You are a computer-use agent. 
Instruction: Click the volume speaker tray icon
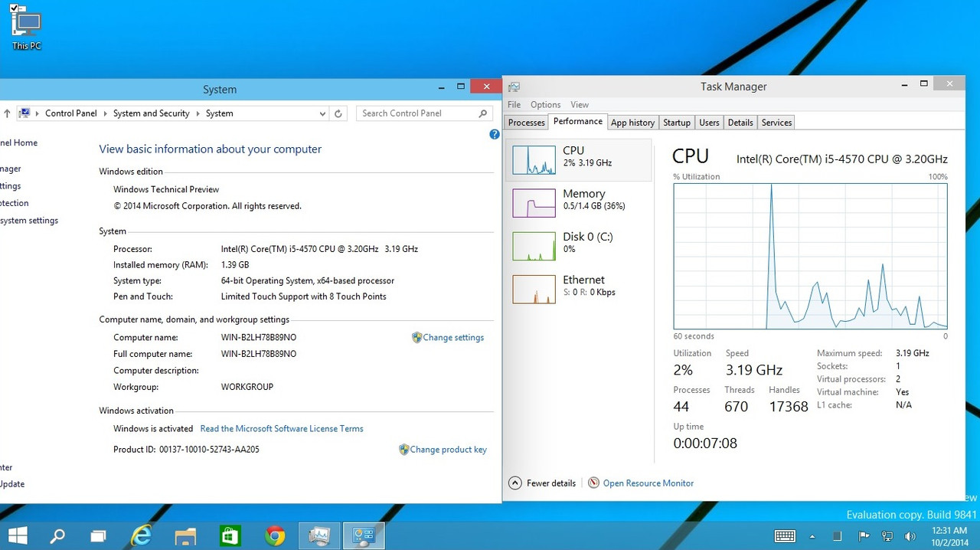pyautogui.click(x=911, y=536)
